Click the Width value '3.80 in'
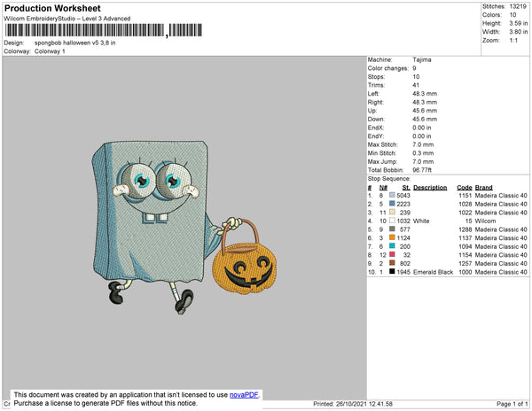The width and height of the screenshot is (532, 411). coord(519,32)
